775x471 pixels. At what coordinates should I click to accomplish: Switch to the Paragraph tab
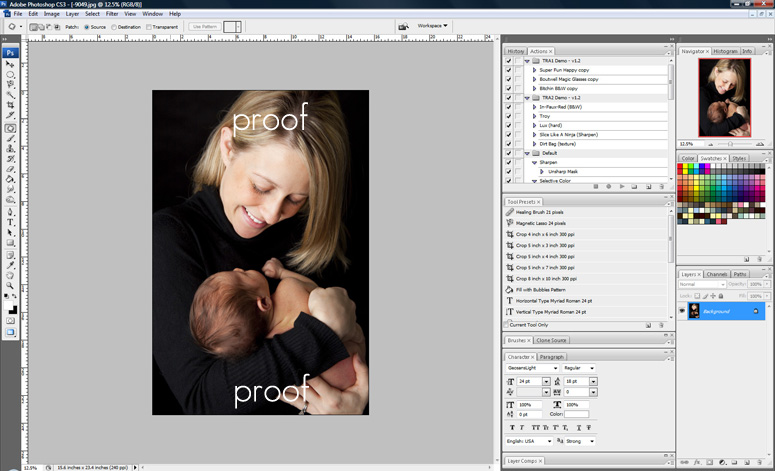point(552,357)
